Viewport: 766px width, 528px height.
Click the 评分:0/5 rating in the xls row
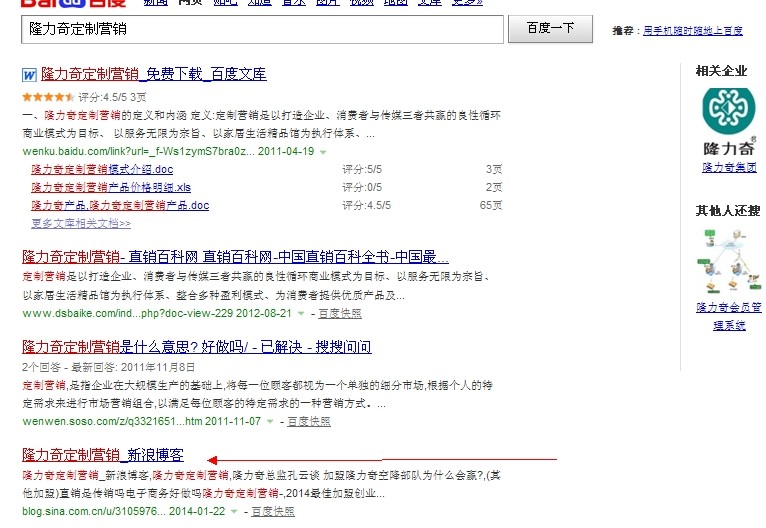[362, 188]
